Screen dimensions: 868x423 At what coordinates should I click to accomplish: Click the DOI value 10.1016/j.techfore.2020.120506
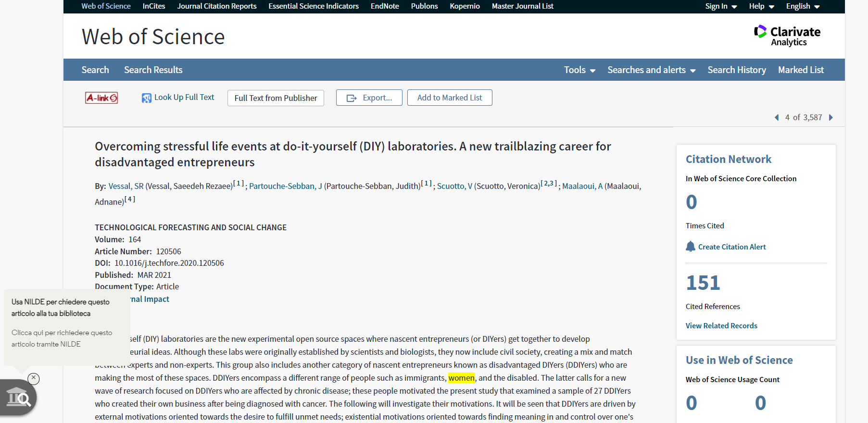click(169, 263)
